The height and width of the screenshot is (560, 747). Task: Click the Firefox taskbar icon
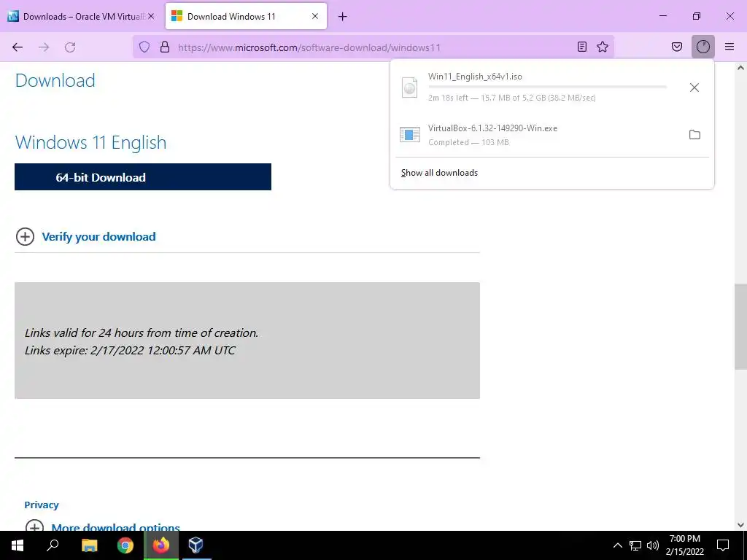161,545
